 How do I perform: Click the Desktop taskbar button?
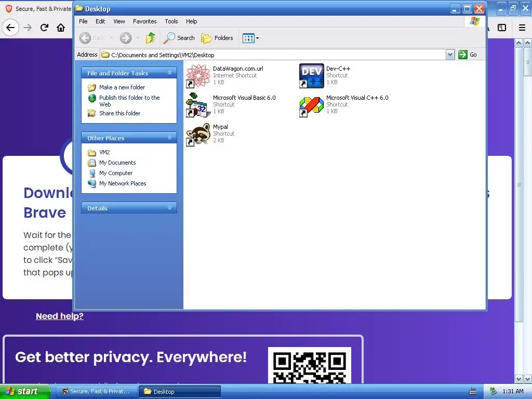[x=179, y=392]
